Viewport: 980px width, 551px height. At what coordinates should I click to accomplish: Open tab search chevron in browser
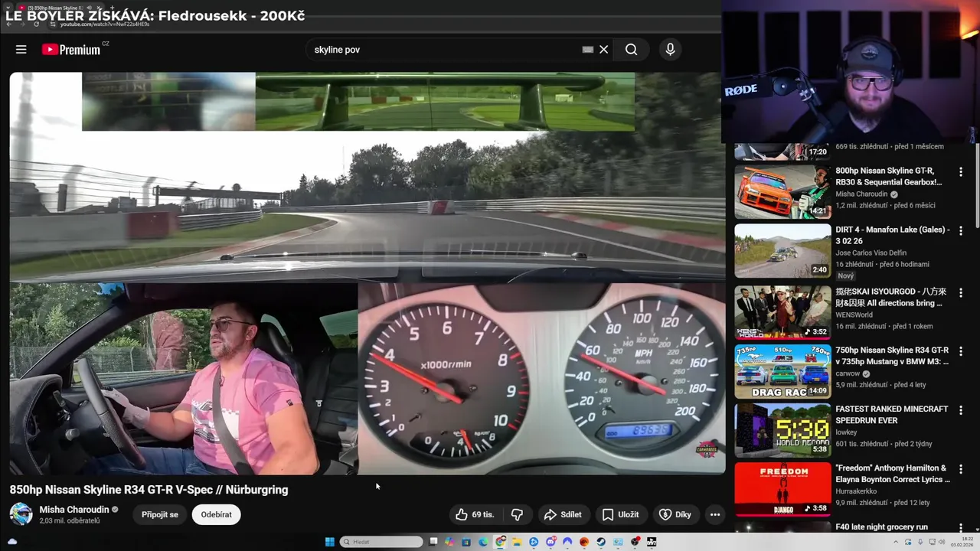click(8, 8)
